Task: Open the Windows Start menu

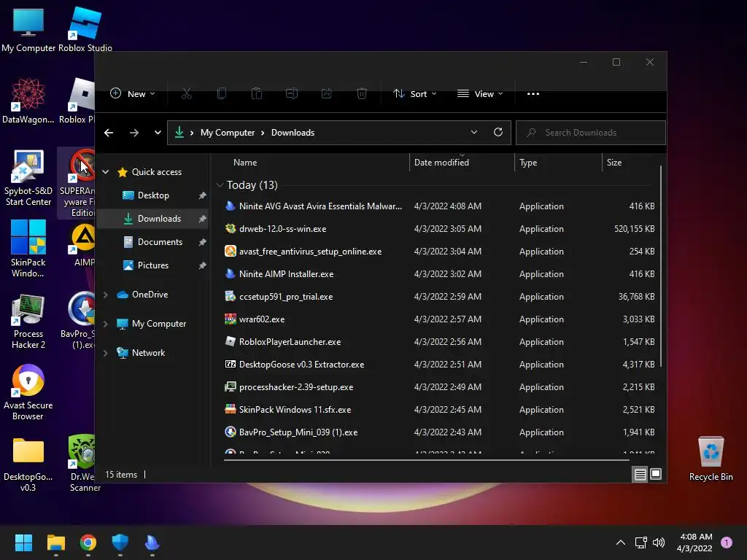Action: [x=23, y=542]
